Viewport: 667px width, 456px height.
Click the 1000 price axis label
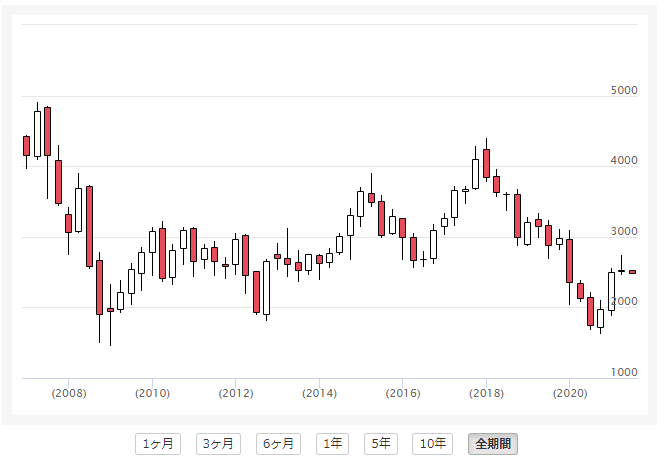(624, 372)
